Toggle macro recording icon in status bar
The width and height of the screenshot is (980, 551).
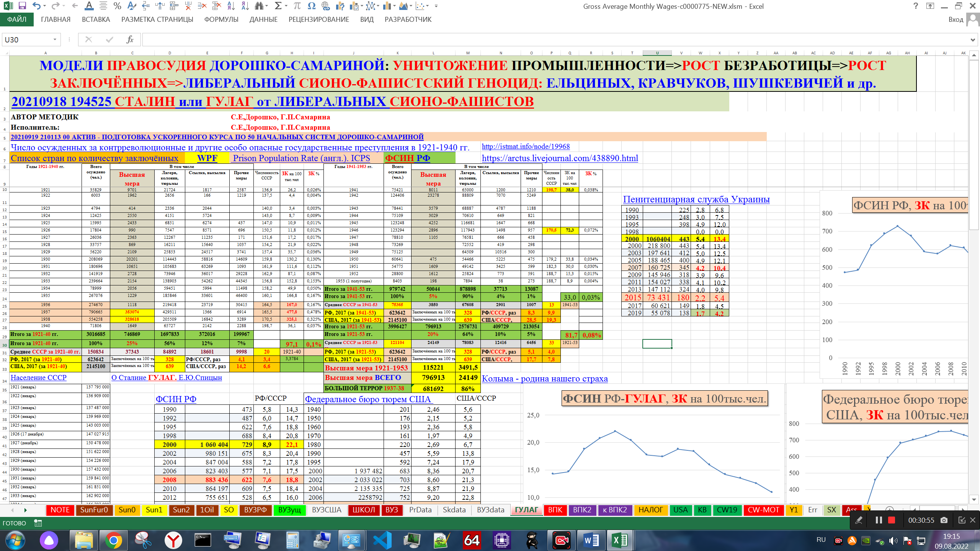pyautogui.click(x=38, y=523)
